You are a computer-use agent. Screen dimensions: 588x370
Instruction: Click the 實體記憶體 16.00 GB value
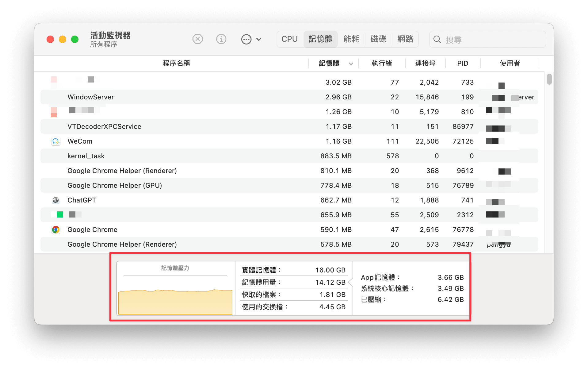tap(330, 270)
